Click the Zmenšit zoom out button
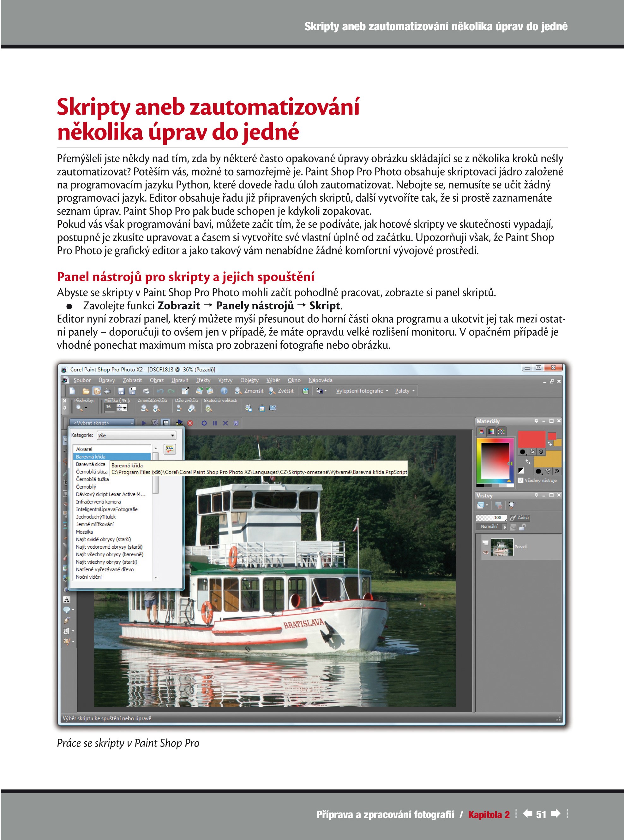 (x=249, y=391)
